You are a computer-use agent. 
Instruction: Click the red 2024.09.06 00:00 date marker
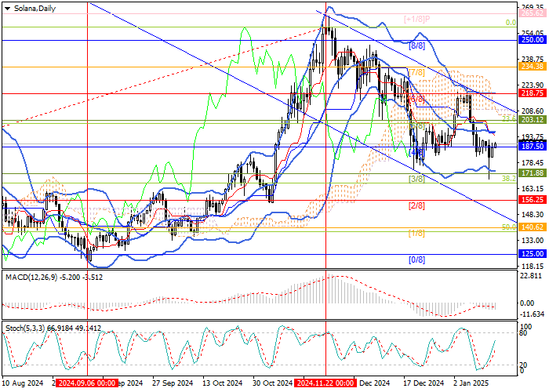click(x=86, y=384)
